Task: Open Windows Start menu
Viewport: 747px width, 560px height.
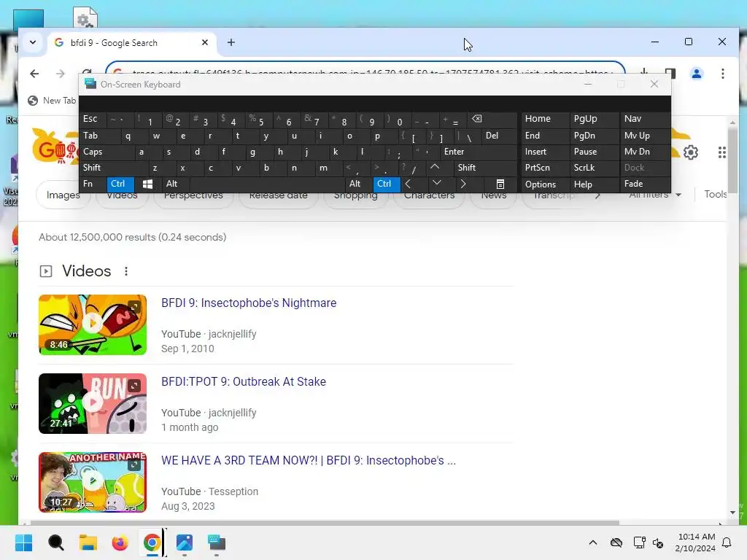Action: pos(24,542)
